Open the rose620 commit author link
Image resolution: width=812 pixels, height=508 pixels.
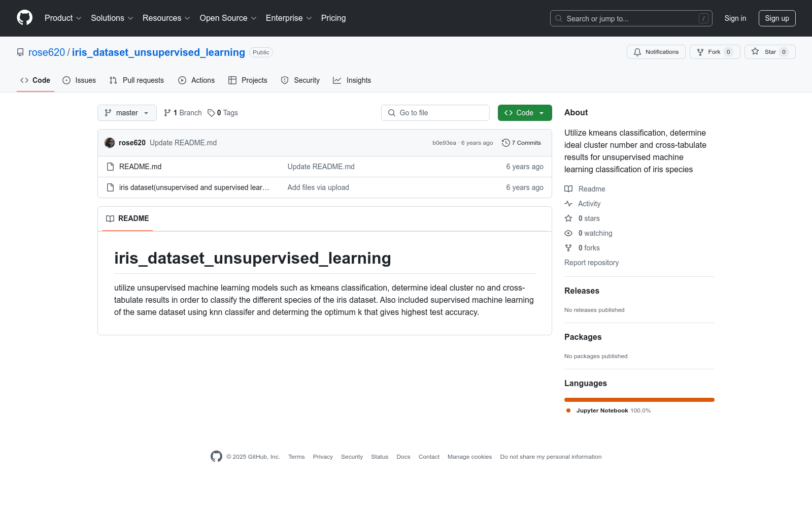132,143
